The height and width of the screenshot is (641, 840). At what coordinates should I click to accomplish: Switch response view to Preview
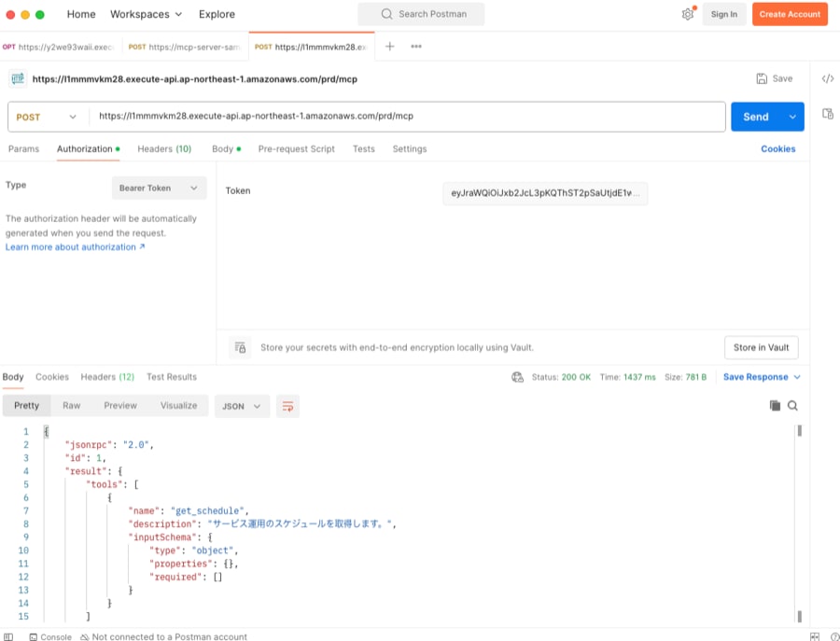tap(120, 405)
